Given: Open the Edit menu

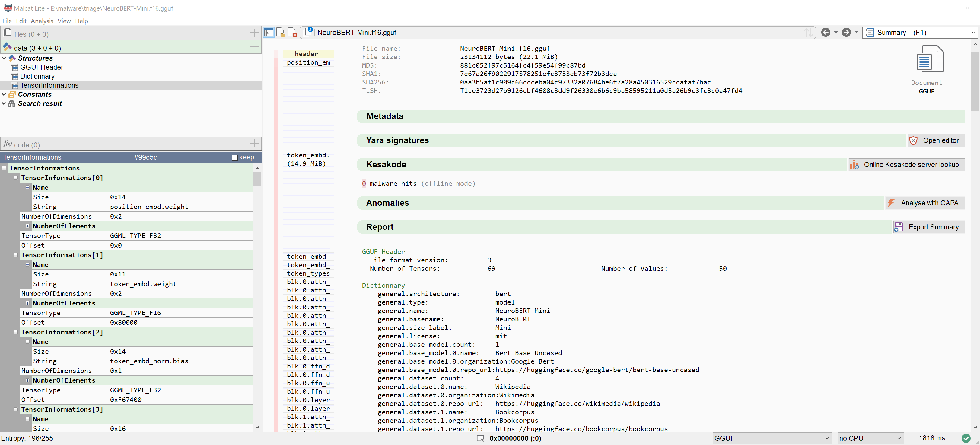Looking at the screenshot, I should 21,21.
